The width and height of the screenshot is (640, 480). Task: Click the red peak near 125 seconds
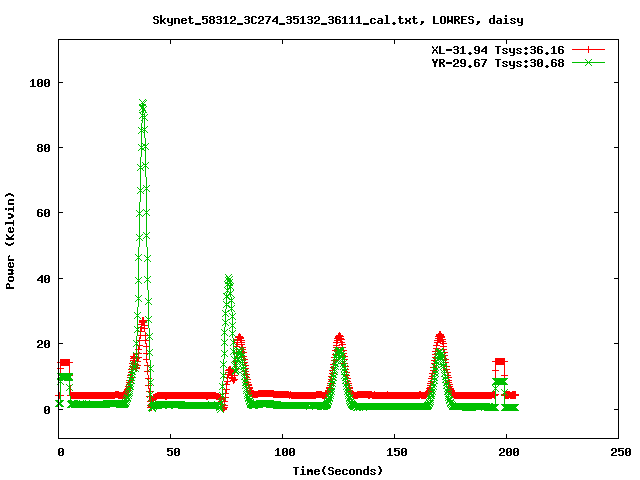(339, 338)
